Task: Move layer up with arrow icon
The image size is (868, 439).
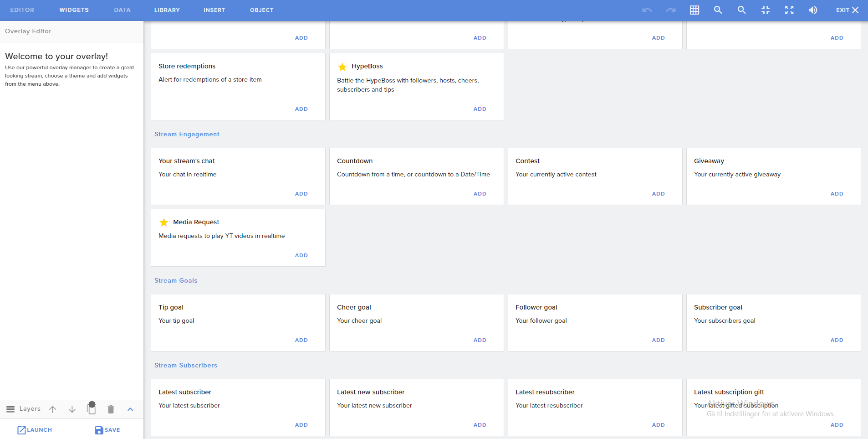Action: tap(53, 409)
